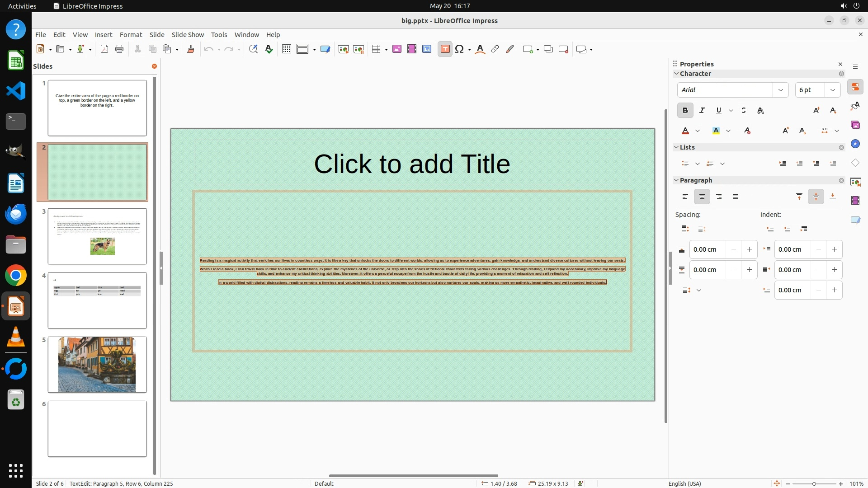Increase the Above Paragraph Spacing with plus button
The image size is (868, 488).
(749, 249)
